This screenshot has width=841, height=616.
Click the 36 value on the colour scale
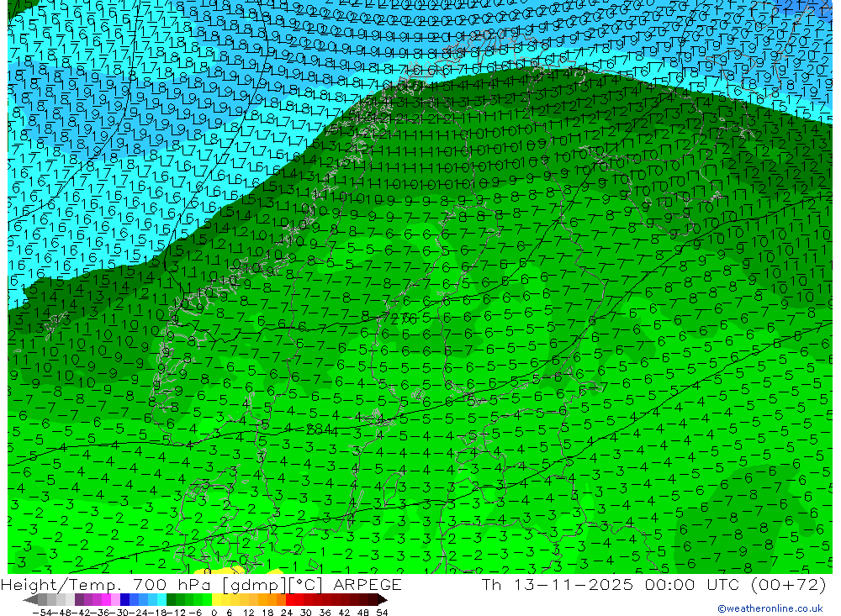point(325,613)
